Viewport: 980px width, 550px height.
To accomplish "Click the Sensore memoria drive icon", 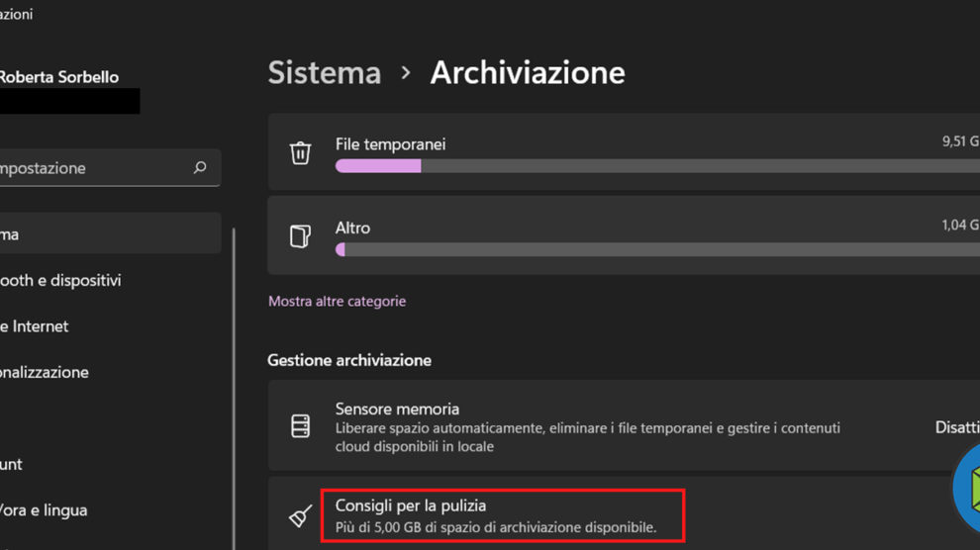I will tap(300, 426).
